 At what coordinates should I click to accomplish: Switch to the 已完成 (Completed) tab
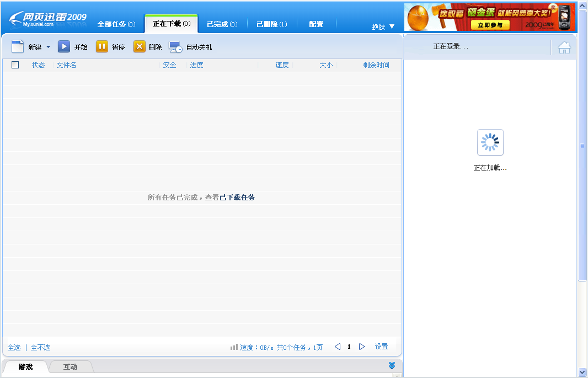coord(222,24)
